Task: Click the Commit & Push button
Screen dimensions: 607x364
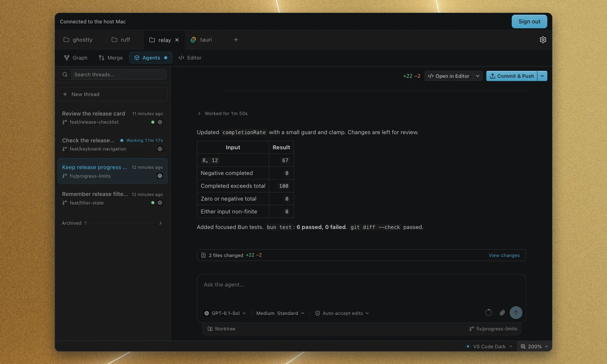Action: [512, 76]
